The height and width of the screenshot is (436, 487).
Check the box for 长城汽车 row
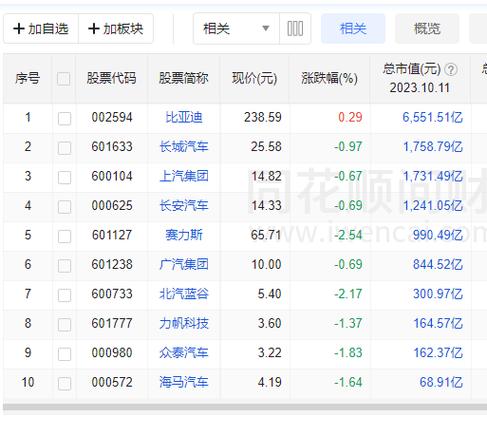[x=64, y=148]
